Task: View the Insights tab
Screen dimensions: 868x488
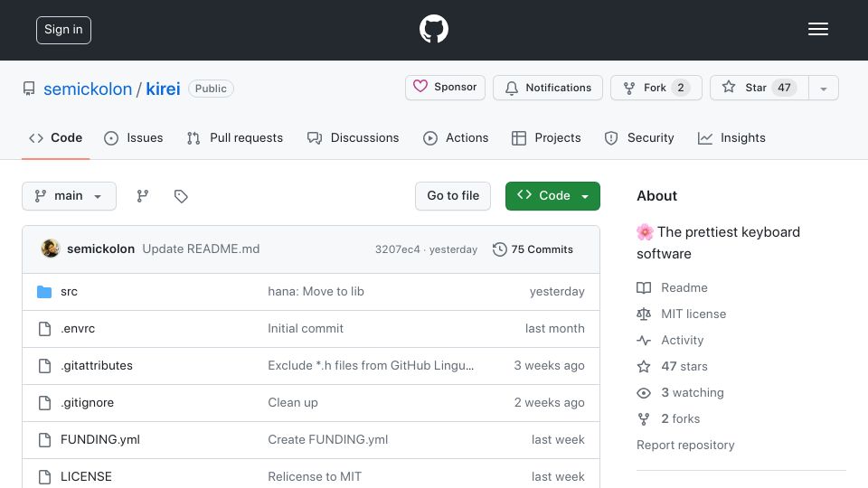Action: coord(731,137)
